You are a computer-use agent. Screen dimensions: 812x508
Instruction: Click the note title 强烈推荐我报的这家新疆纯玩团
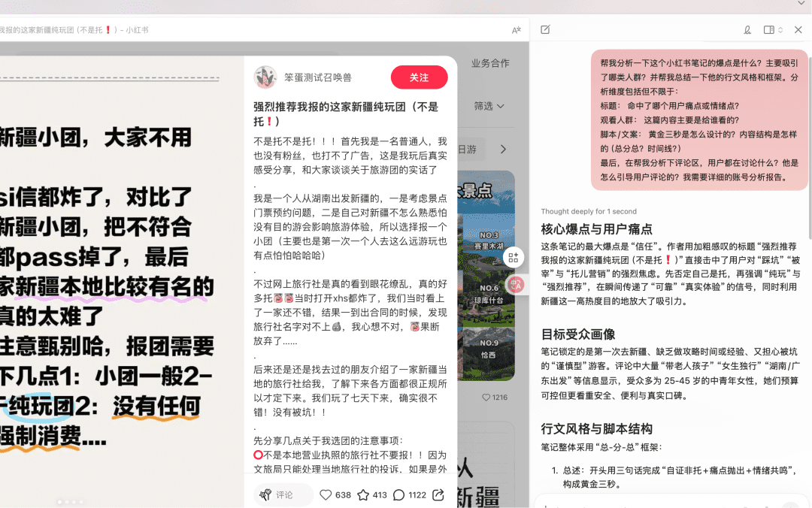(x=345, y=114)
